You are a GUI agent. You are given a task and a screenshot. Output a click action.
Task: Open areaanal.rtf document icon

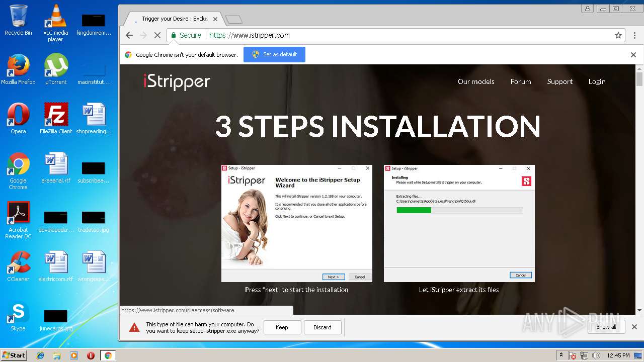pyautogui.click(x=56, y=168)
